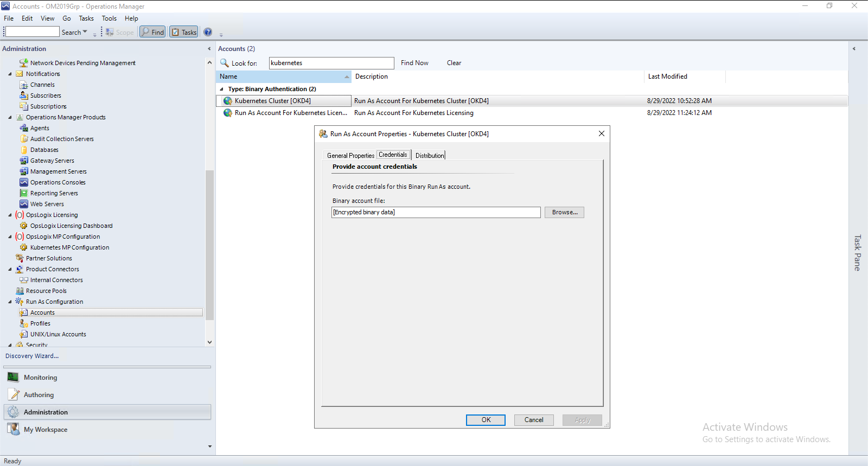Click the Browse... button
This screenshot has width=868, height=466.
pyautogui.click(x=565, y=212)
